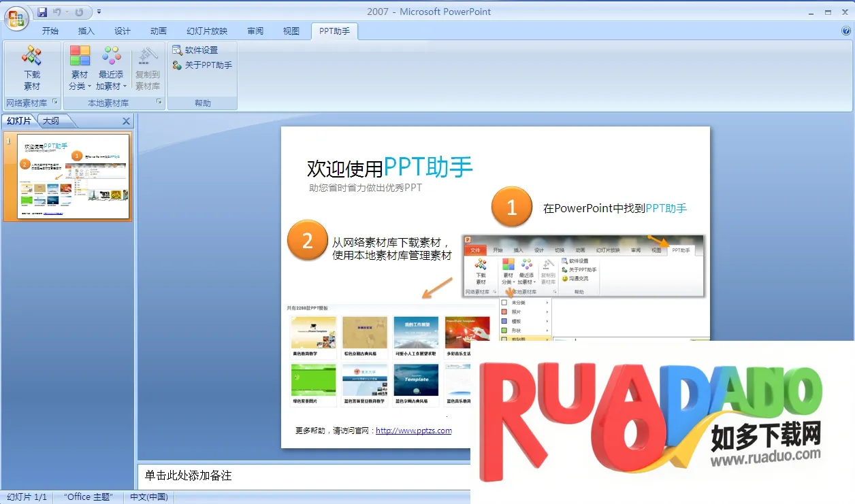855x504 pixels.
Task: Open 关于PPT助手 about entry
Action: click(x=202, y=65)
